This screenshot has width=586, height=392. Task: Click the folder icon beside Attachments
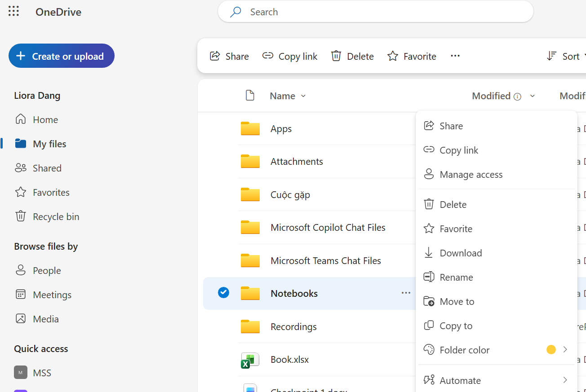[250, 161]
